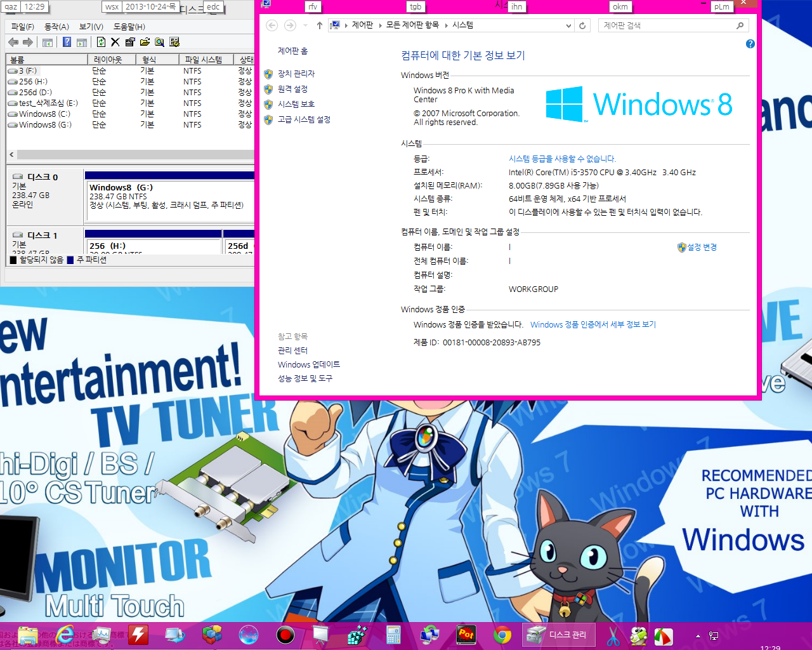
Task: Select the volume row 256 (H:)
Action: point(131,82)
